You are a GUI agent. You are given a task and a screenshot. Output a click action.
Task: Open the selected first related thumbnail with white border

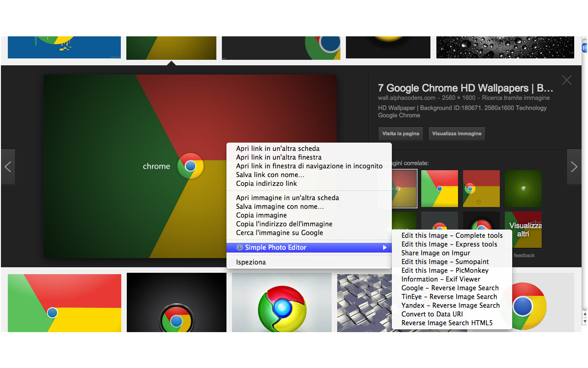point(404,189)
